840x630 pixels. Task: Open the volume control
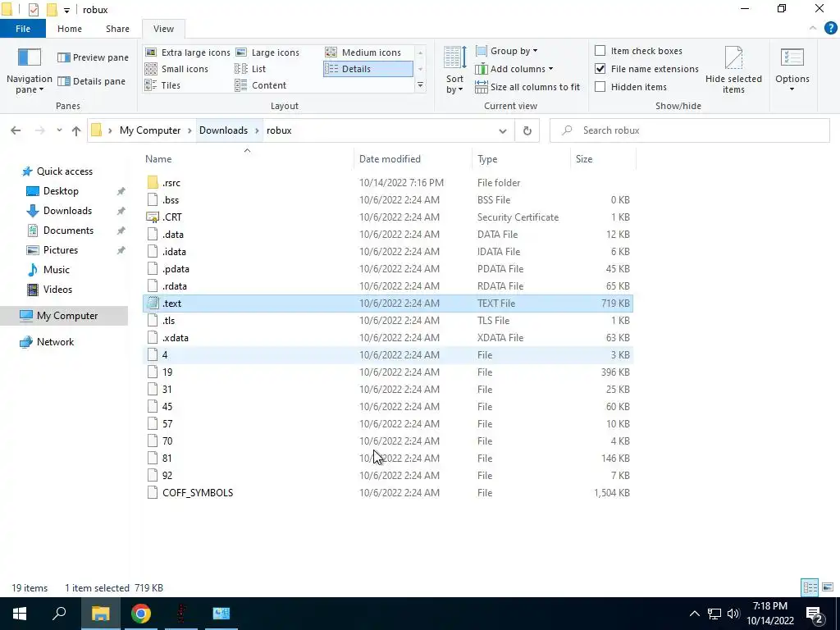[x=733, y=614]
